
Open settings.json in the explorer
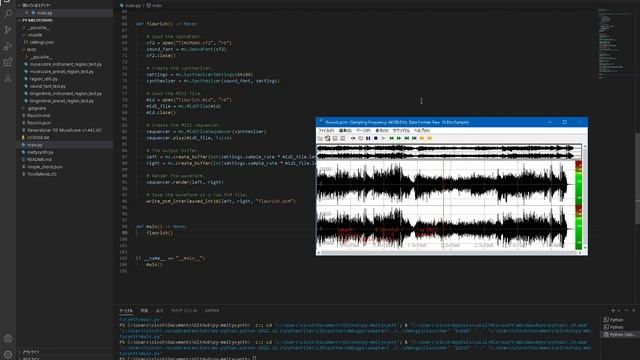(x=42, y=42)
